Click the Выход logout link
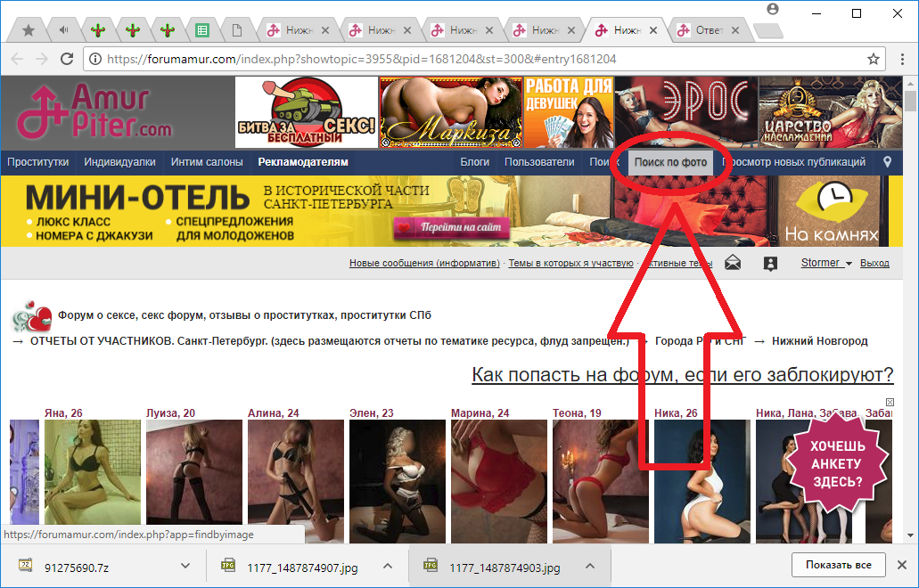919x588 pixels. [x=874, y=263]
